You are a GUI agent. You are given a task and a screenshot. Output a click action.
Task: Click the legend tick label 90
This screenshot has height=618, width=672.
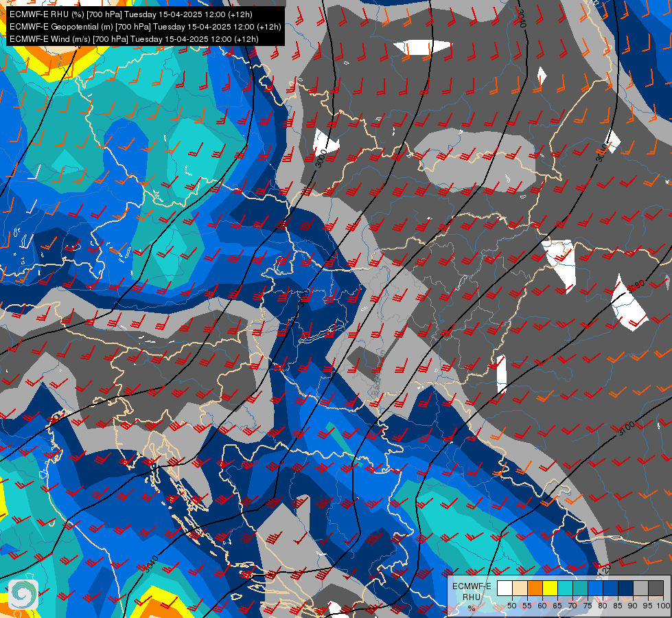633,606
